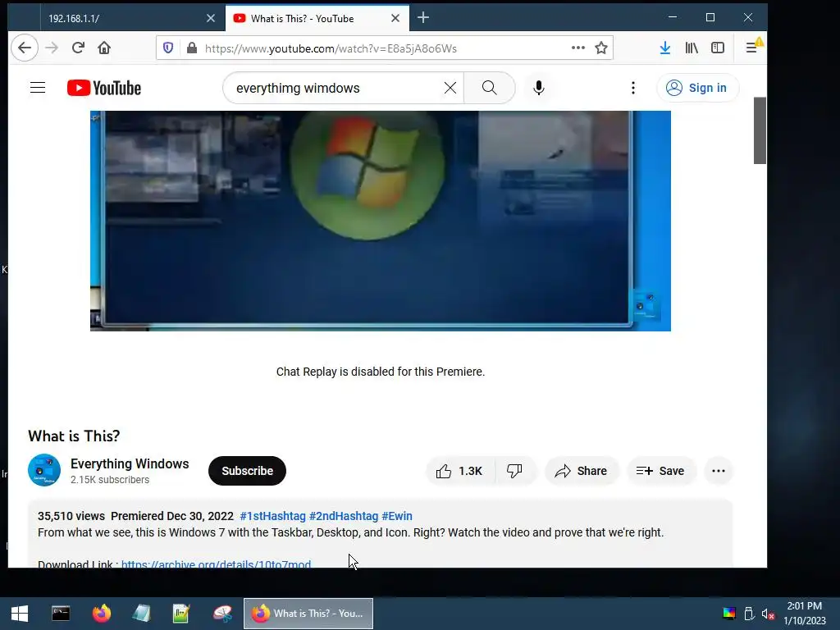Open the #2ndHashtag link
Image resolution: width=840 pixels, height=630 pixels.
[x=344, y=516]
